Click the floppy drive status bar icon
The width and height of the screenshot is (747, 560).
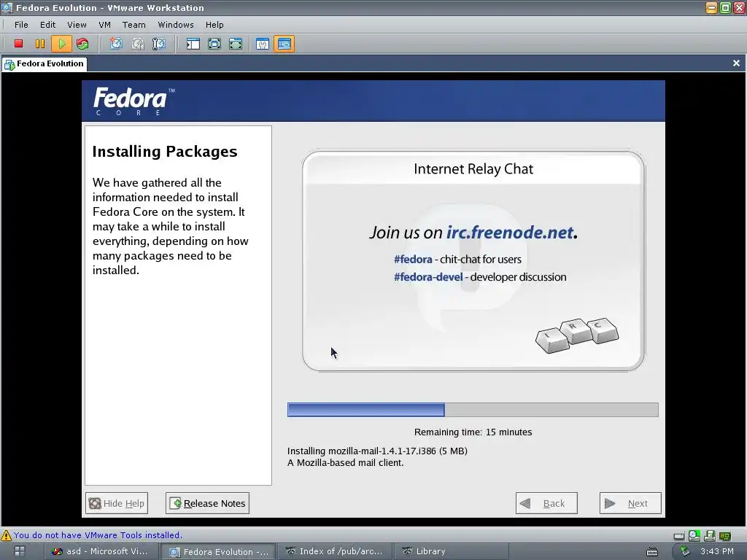[709, 536]
